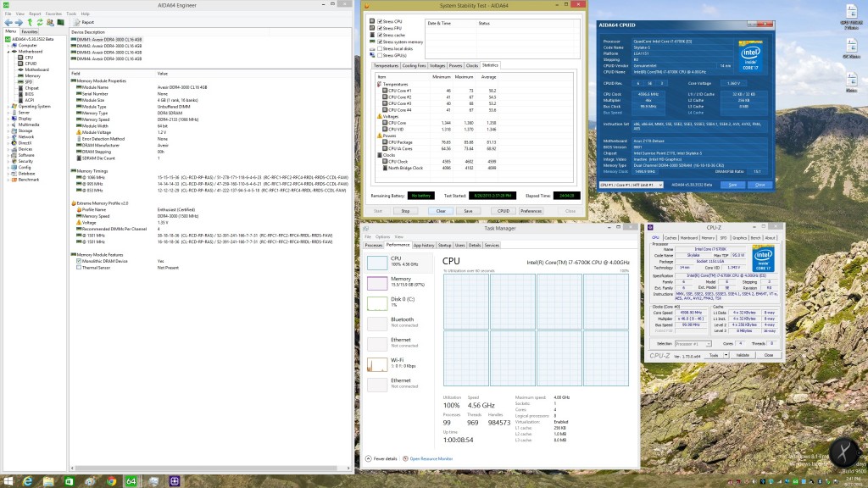This screenshot has height=488, width=868.
Task: Open Resource Monitor link in Task Manager
Action: pos(431,458)
